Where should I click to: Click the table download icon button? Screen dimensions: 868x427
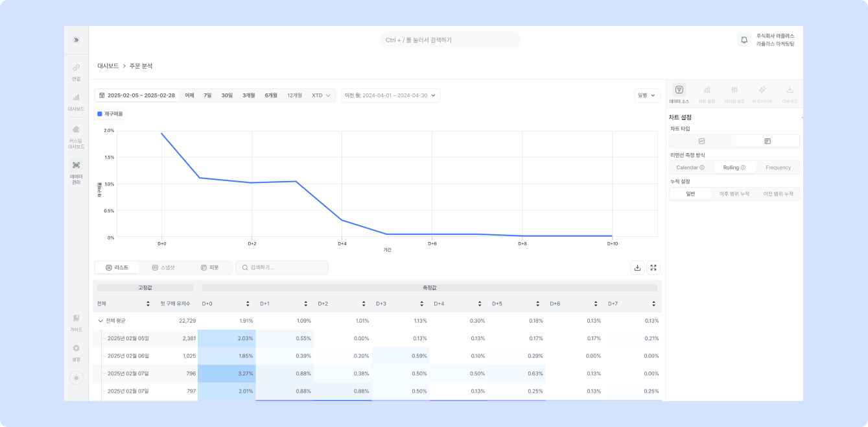pos(637,267)
